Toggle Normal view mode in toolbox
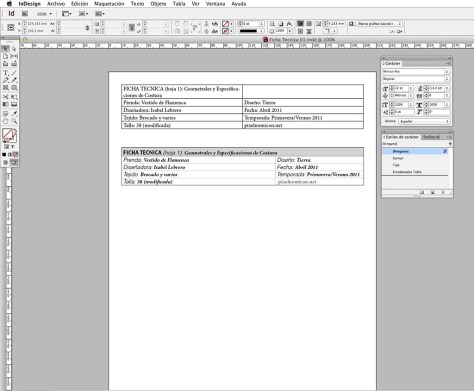The width and height of the screenshot is (474, 391). click(x=6, y=162)
